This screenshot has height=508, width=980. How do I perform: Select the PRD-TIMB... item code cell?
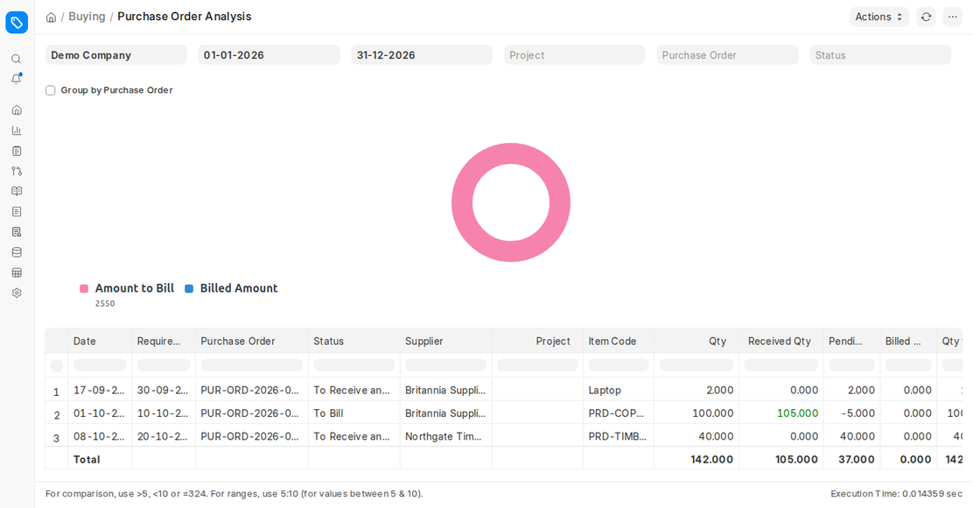coord(619,436)
